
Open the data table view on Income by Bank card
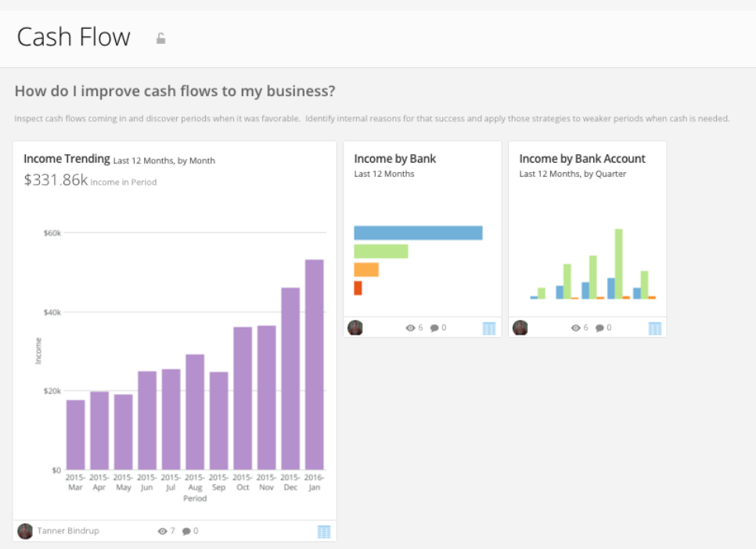tap(488, 328)
